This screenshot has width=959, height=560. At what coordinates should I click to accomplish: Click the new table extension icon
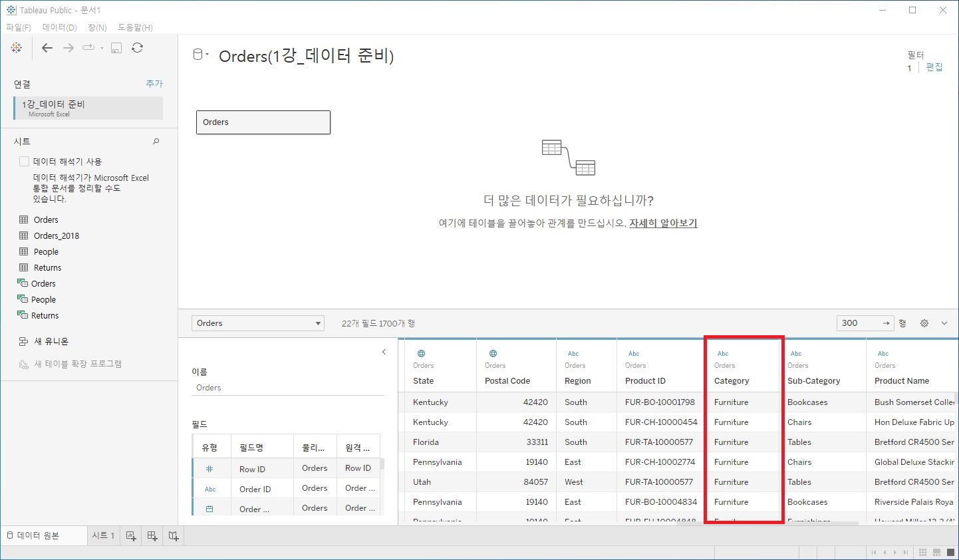tap(23, 364)
